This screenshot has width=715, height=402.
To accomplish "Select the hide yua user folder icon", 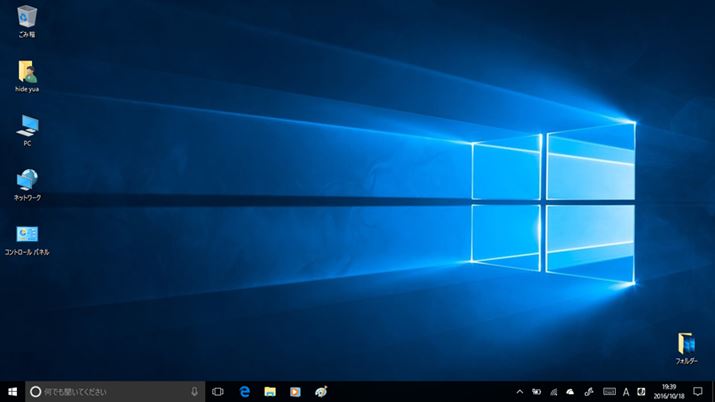I will (x=27, y=71).
